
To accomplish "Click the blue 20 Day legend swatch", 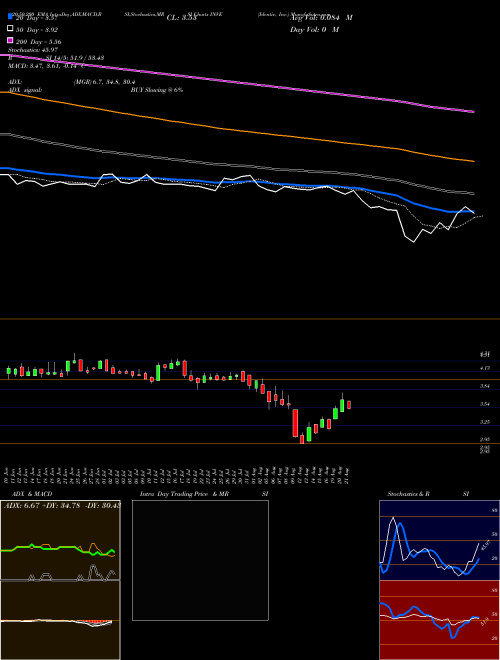I will tap(10, 17).
